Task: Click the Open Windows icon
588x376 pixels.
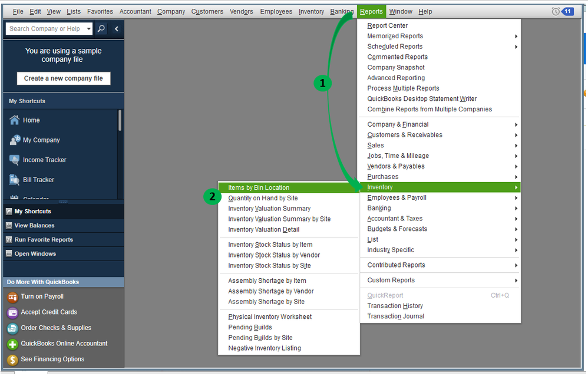Action: pos(9,253)
